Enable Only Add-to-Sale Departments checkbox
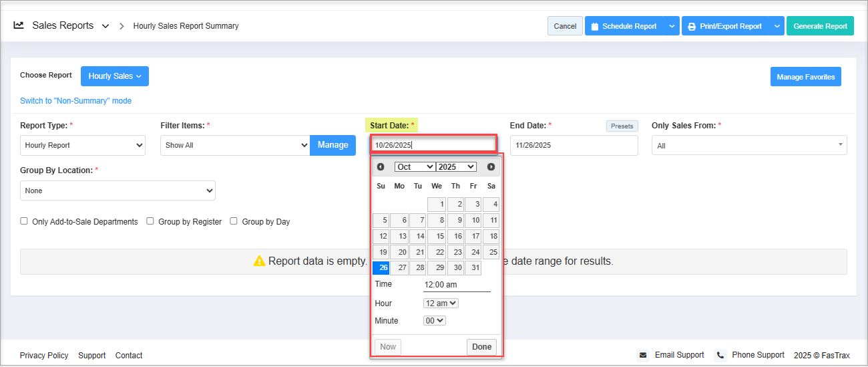Screen dimensions: 868x367 (x=24, y=221)
